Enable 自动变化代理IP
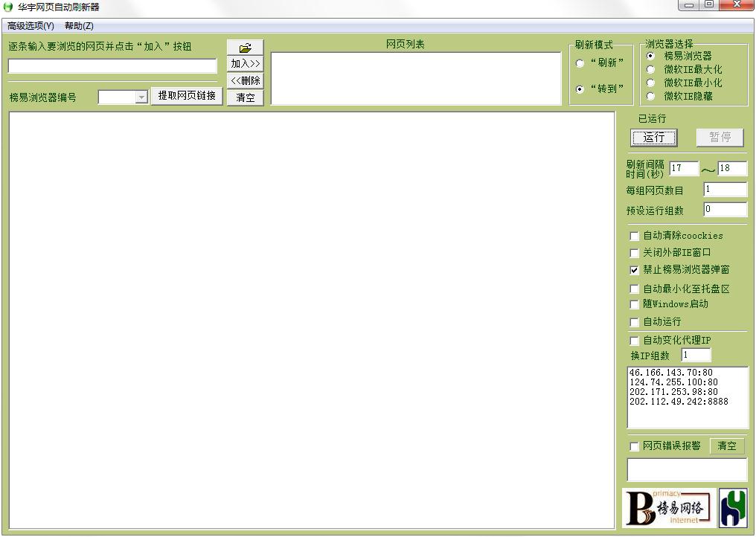The image size is (756, 537). coord(634,340)
